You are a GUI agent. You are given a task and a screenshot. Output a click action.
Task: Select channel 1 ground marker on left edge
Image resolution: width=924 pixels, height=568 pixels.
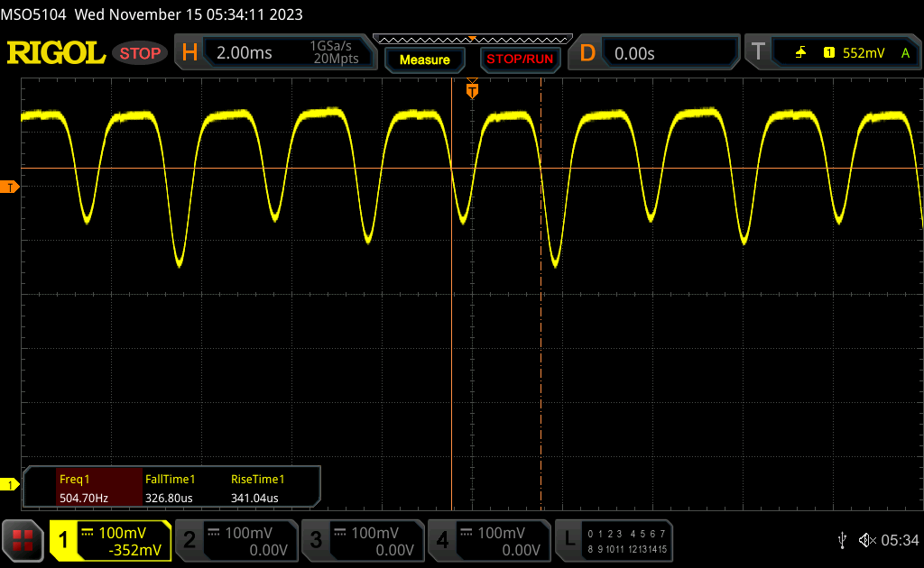tap(9, 484)
